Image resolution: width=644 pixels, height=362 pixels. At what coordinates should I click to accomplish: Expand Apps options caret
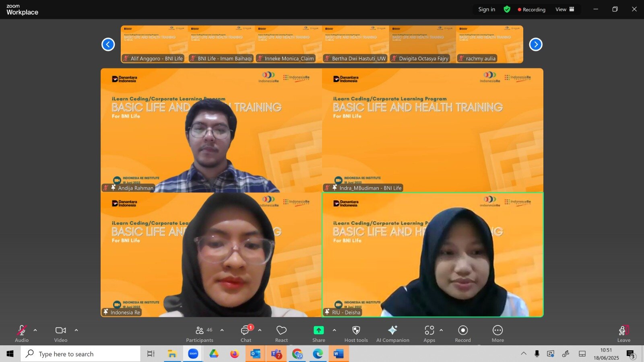[442, 330]
